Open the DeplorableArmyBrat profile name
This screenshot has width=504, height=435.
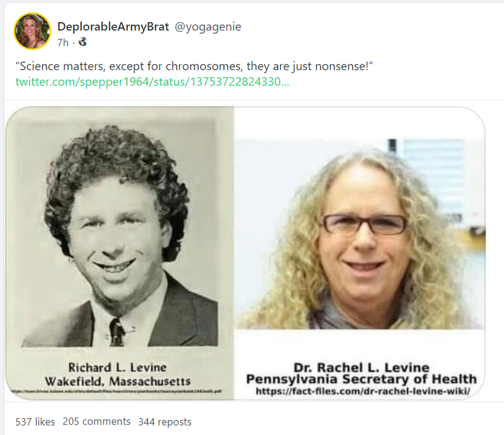(x=113, y=27)
